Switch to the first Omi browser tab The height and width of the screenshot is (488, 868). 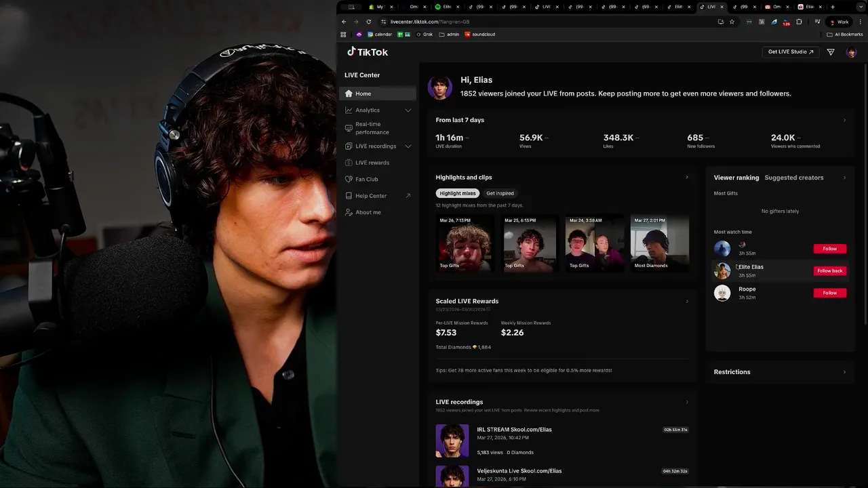point(414,7)
